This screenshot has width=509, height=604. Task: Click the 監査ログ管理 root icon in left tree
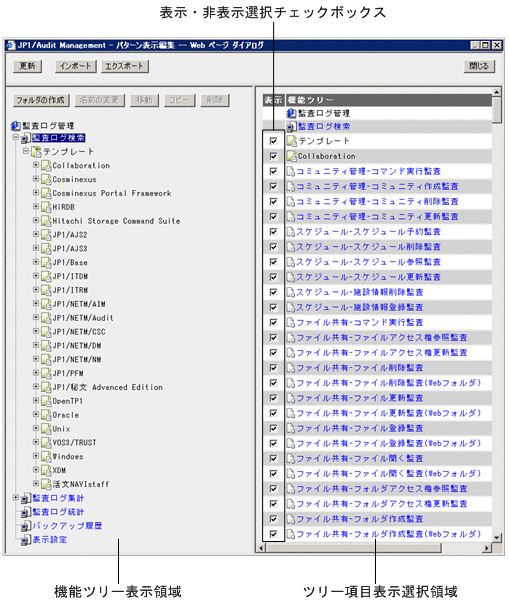point(16,126)
